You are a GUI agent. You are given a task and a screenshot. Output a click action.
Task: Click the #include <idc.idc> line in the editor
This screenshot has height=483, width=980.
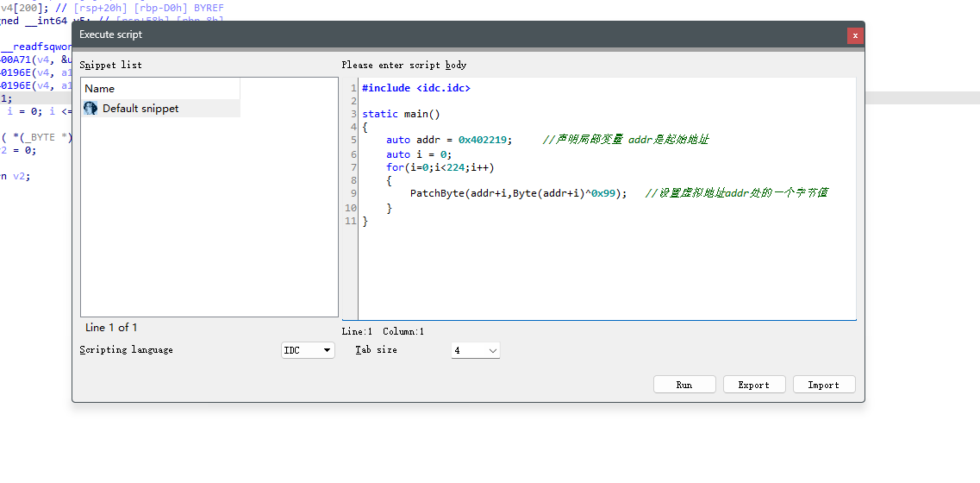[x=416, y=88]
